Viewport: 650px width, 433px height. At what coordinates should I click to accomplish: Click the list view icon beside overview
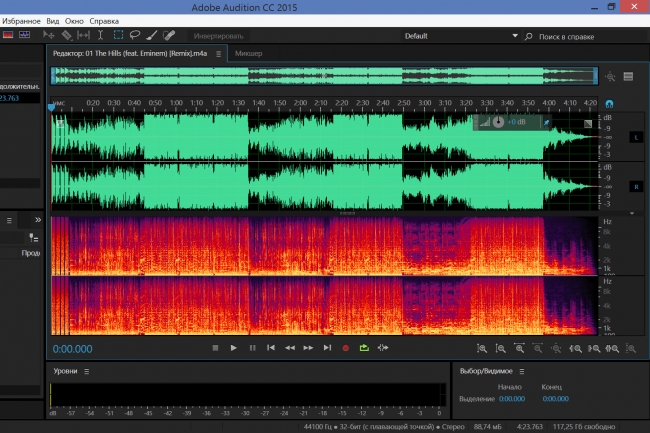[628, 76]
